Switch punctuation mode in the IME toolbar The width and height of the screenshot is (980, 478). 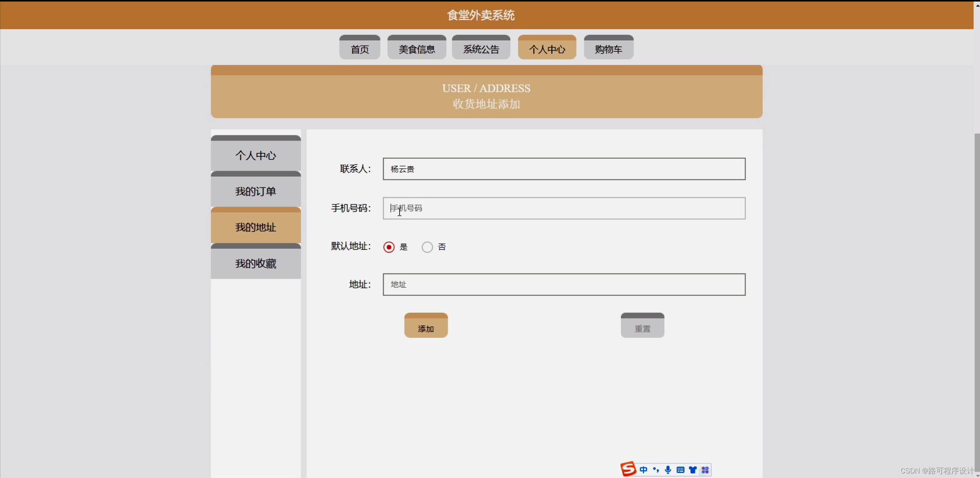pos(656,470)
